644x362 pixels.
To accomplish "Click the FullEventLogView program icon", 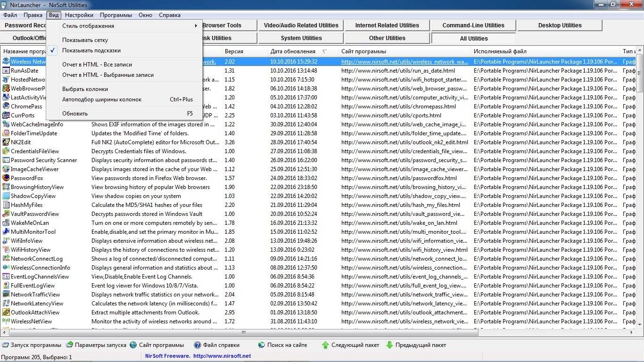I will click(x=6, y=286).
